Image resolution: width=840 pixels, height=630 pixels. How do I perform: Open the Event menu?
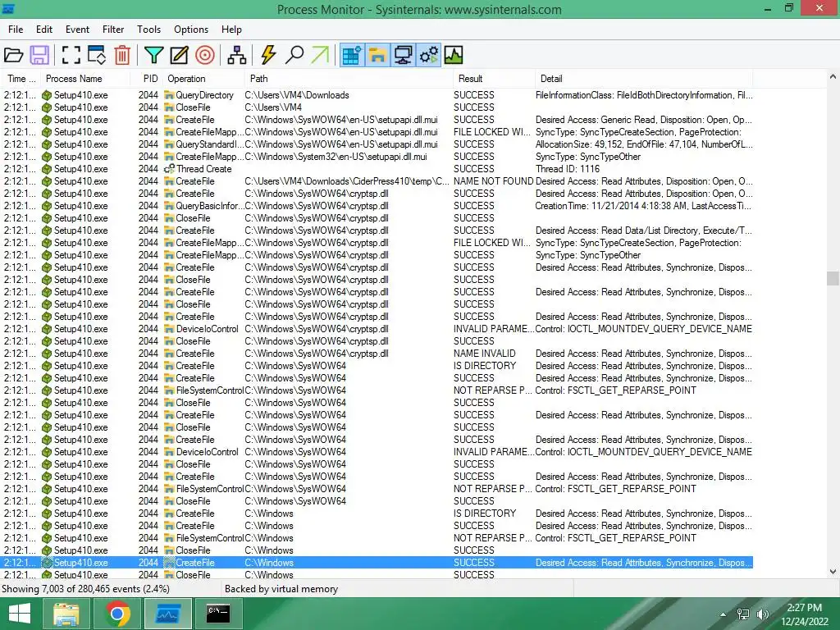coord(77,30)
